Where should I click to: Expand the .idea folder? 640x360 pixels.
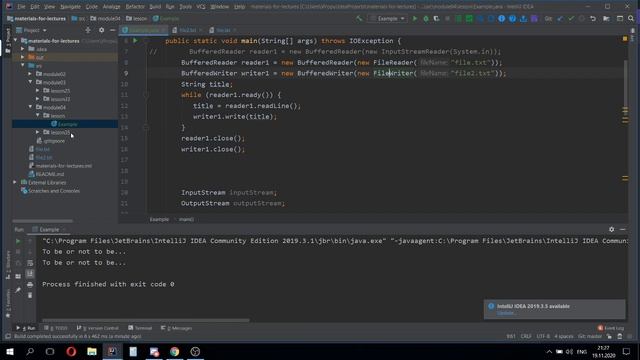(23, 49)
